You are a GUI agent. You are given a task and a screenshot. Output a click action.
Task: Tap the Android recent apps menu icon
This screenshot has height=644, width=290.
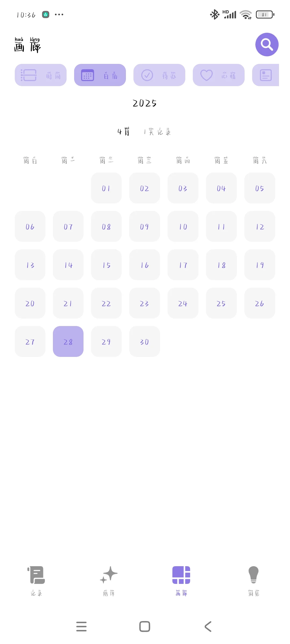point(81,627)
